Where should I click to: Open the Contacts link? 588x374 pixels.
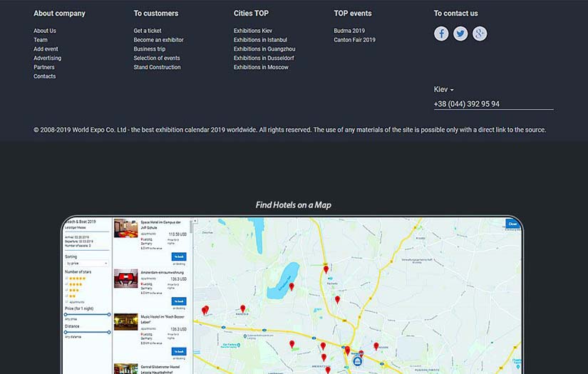pos(45,76)
